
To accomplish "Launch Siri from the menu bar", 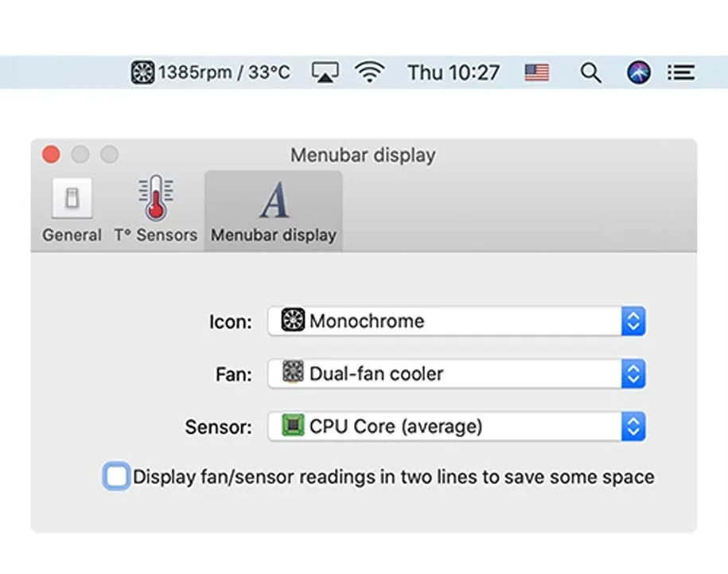I will click(638, 73).
